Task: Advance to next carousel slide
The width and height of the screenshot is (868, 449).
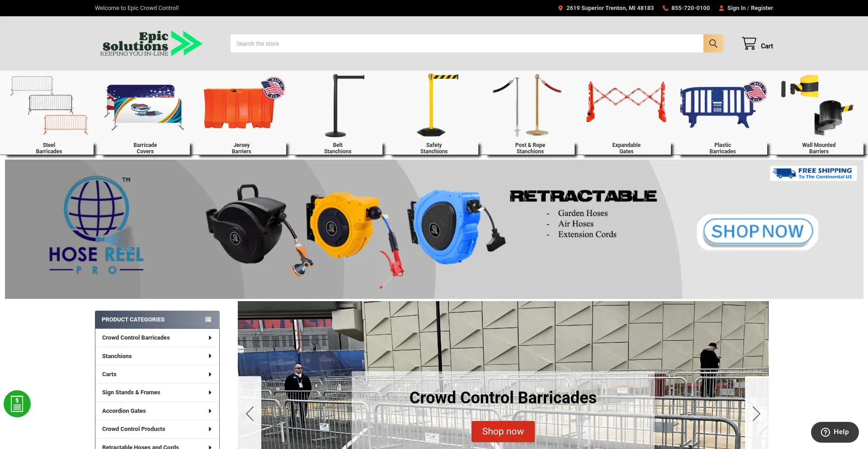Action: coord(756,414)
